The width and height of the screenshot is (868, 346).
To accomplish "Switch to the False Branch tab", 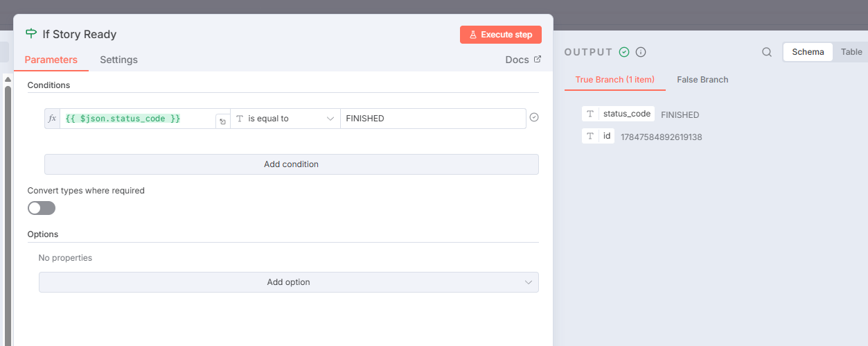I will (702, 80).
